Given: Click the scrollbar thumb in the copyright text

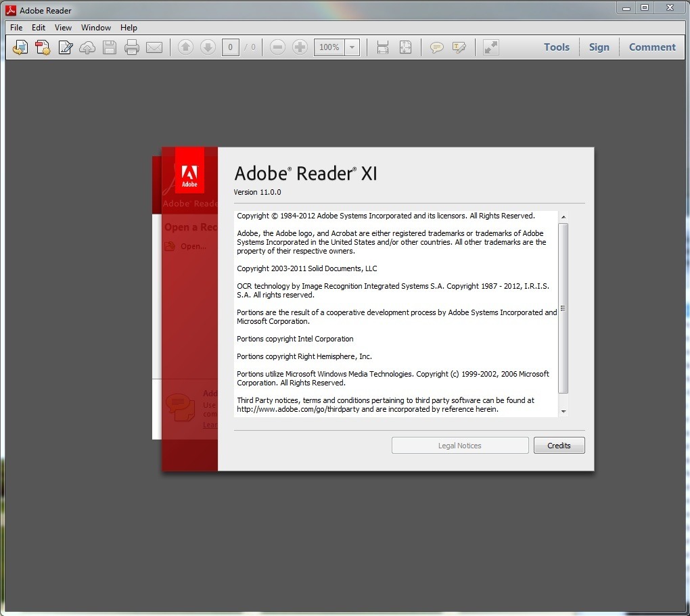Looking at the screenshot, I should 563,308.
